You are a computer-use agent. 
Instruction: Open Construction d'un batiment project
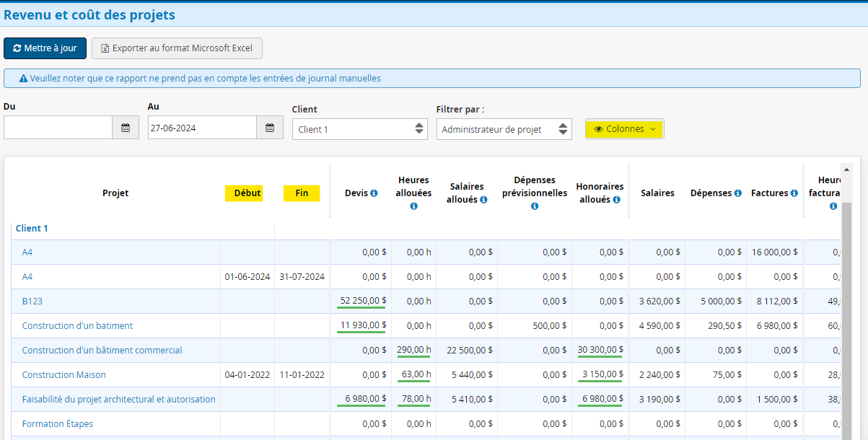pyautogui.click(x=77, y=326)
